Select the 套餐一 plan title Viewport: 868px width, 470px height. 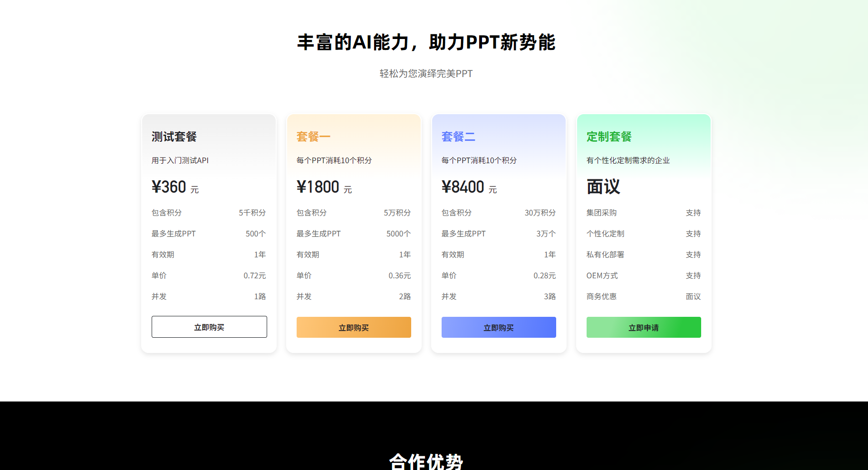click(x=313, y=137)
